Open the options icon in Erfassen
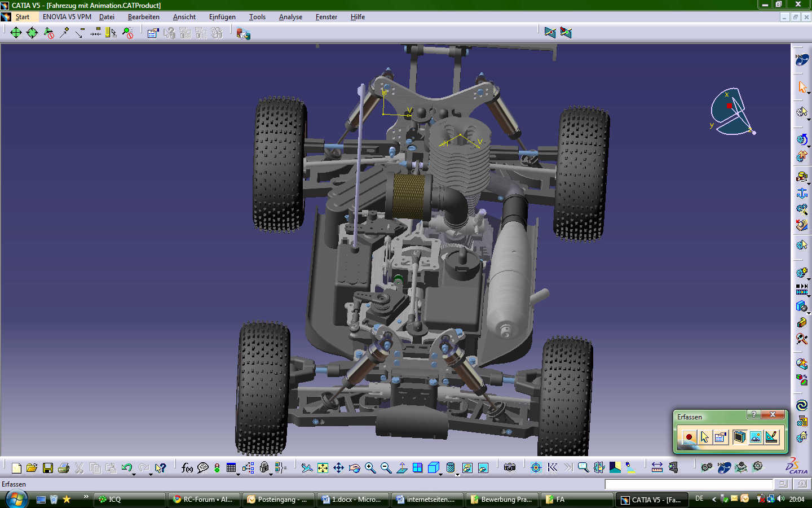The width and height of the screenshot is (812, 508). [x=721, y=437]
